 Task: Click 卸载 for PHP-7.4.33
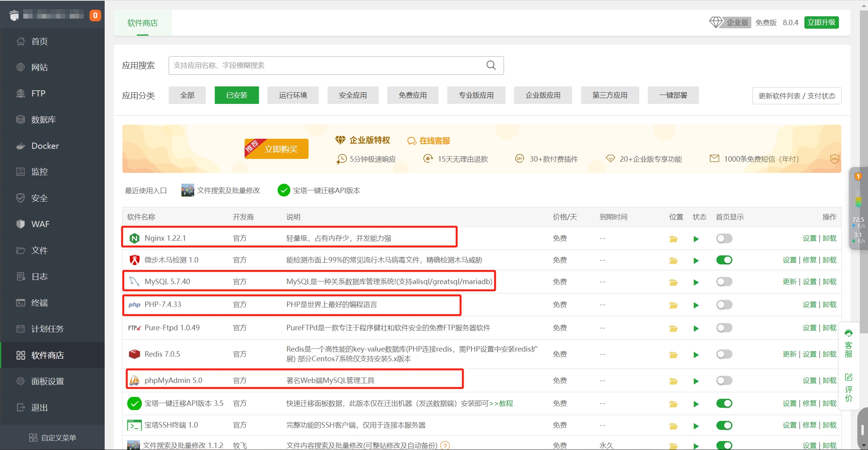point(830,305)
